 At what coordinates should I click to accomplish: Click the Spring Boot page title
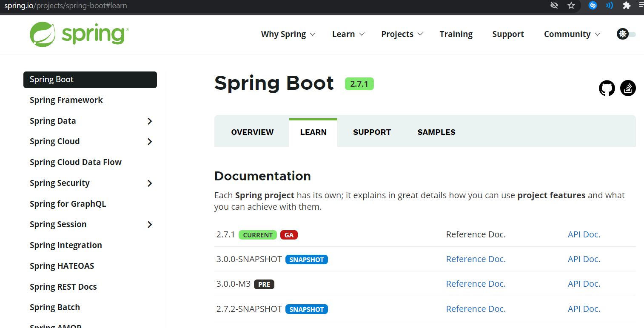tap(274, 83)
